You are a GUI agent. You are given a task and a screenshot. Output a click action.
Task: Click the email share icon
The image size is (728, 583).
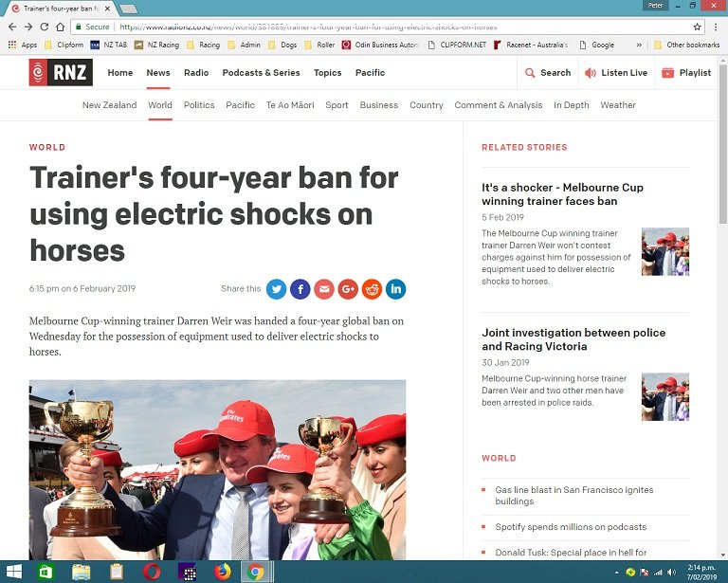[x=324, y=289]
